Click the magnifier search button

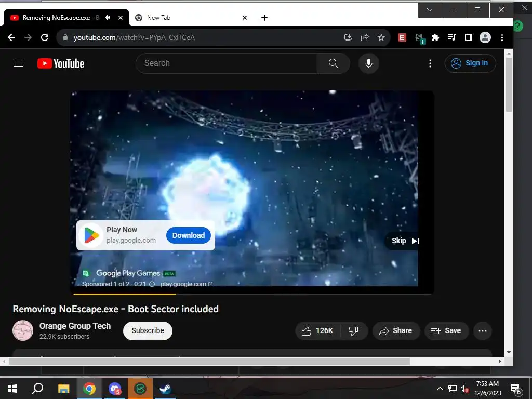pyautogui.click(x=334, y=63)
